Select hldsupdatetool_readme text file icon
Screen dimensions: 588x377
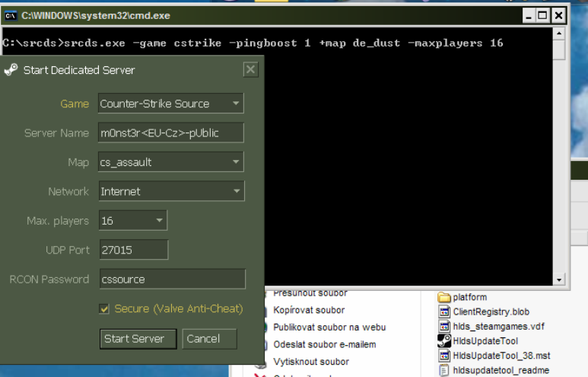pos(444,370)
